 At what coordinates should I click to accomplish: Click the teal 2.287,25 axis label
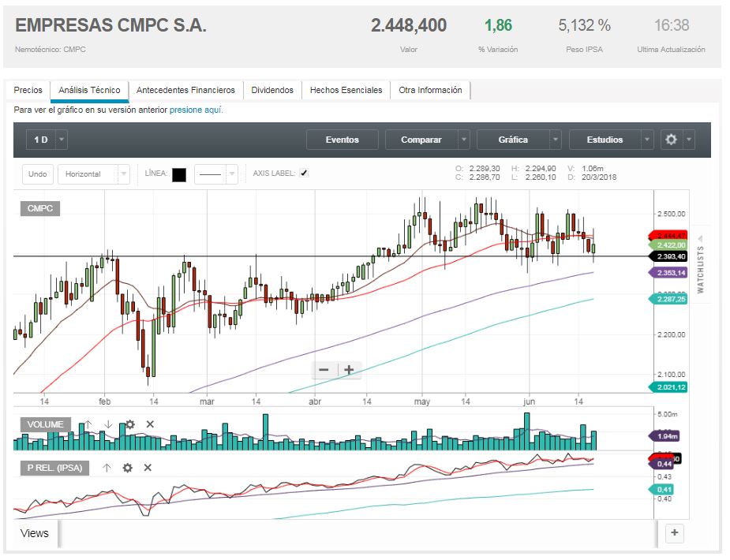tap(668, 299)
